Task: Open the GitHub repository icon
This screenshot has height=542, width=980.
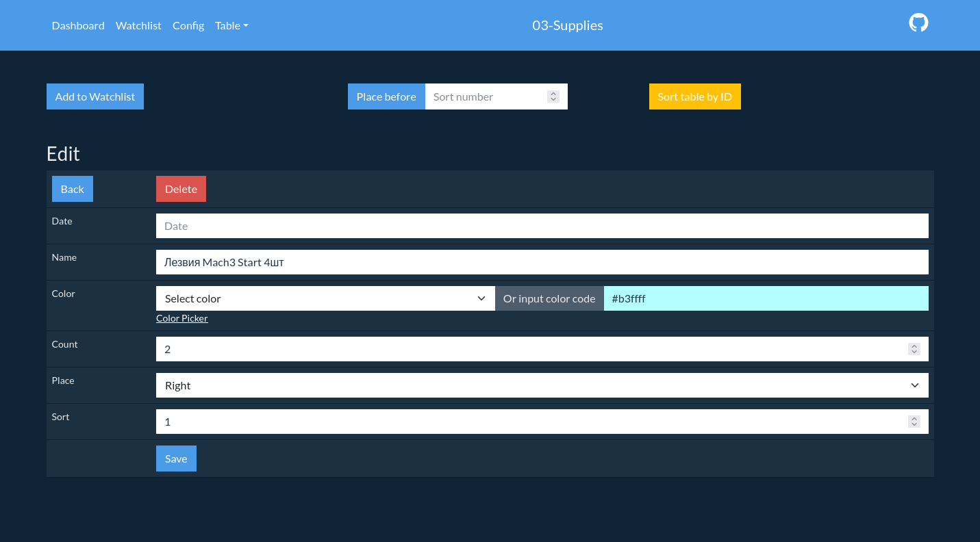Action: (918, 23)
